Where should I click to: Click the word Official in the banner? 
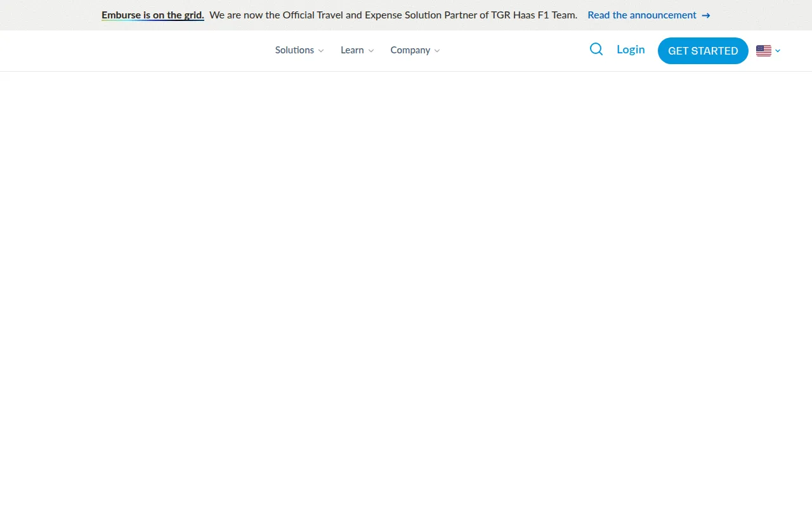pyautogui.click(x=303, y=15)
